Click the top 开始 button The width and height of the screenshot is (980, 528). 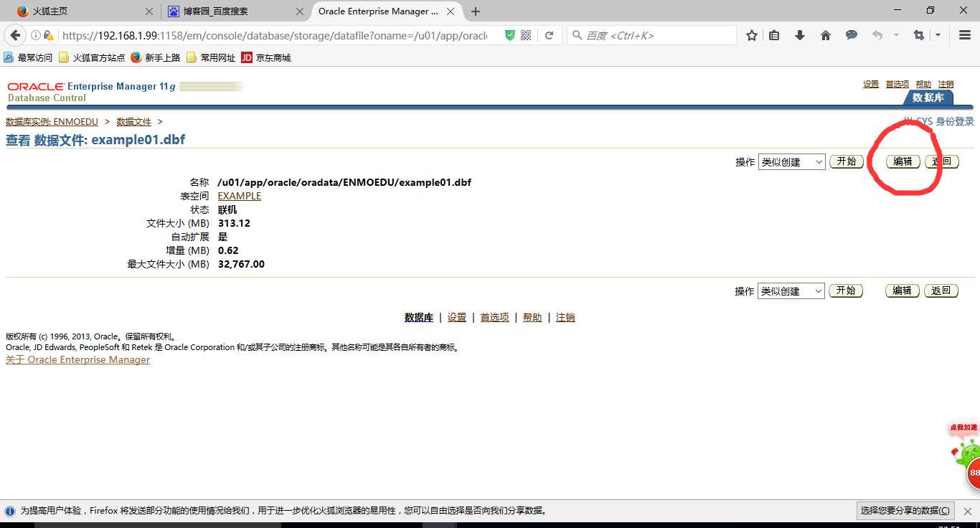pos(847,161)
